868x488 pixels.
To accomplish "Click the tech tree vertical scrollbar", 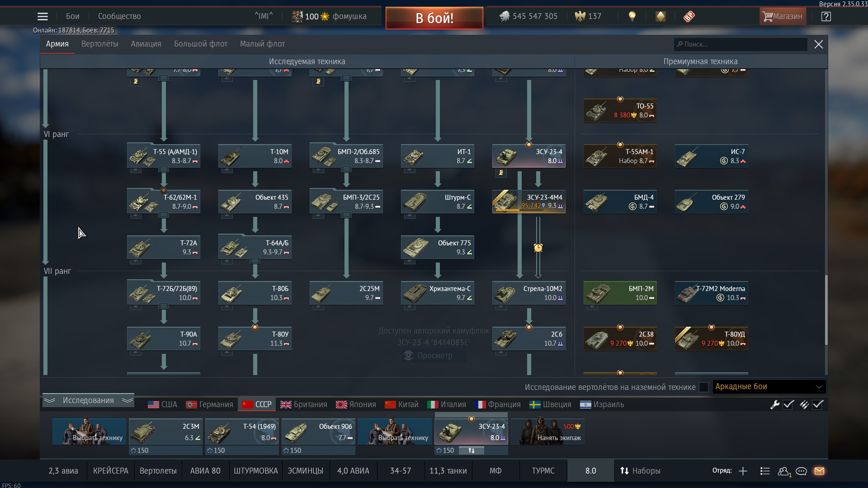I will [826, 310].
